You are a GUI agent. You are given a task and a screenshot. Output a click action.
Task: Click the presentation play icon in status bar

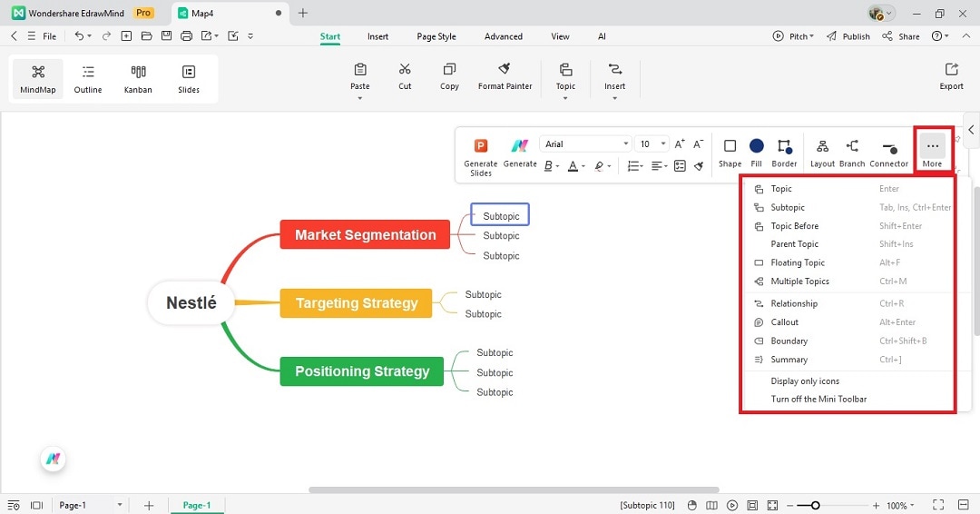tap(732, 505)
